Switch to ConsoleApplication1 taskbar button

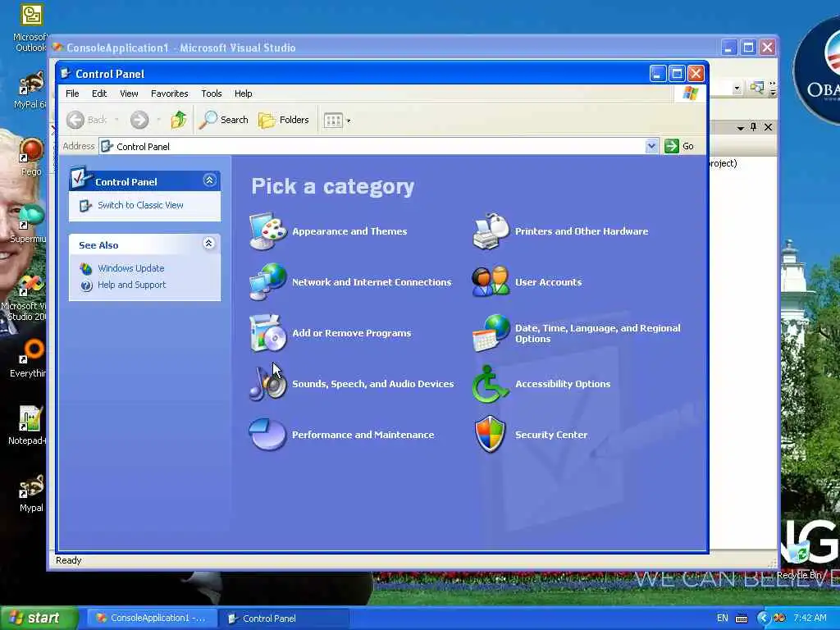click(x=152, y=619)
